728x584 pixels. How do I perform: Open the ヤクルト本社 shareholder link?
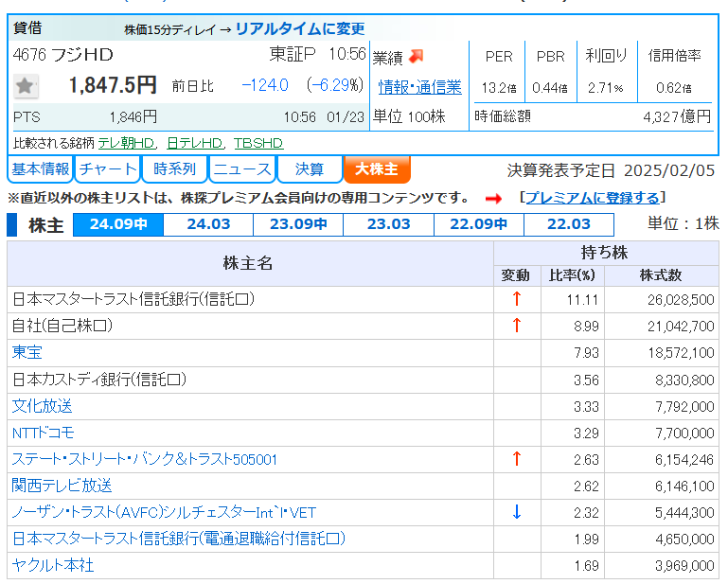click(52, 565)
